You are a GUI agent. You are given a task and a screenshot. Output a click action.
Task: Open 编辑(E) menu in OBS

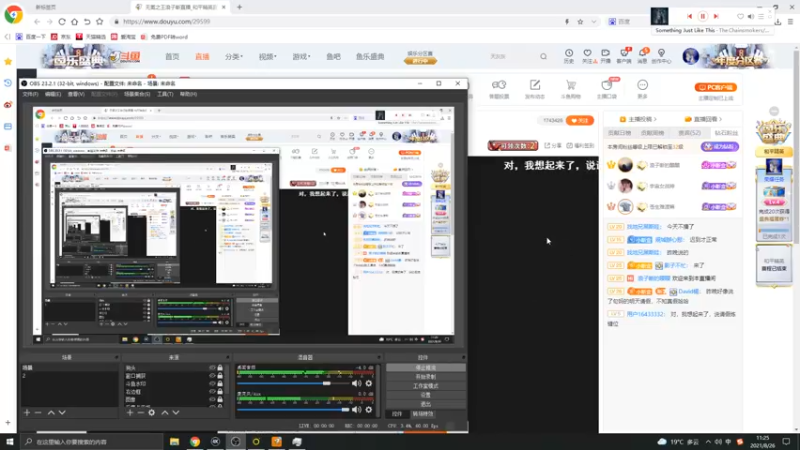[x=53, y=94]
